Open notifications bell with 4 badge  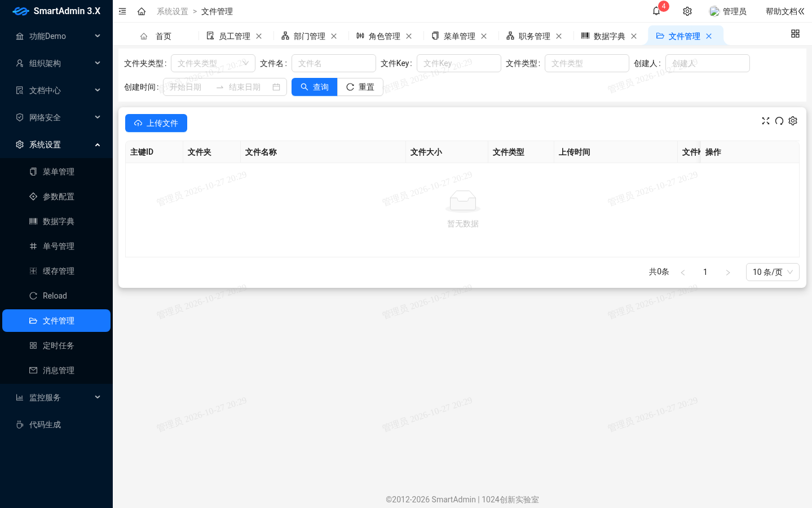656,11
